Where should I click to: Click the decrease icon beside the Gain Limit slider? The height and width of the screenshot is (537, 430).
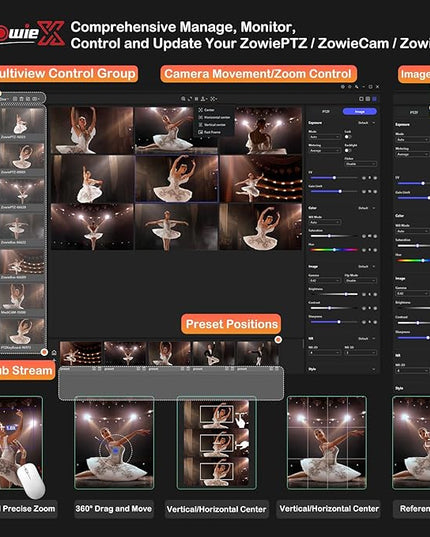click(364, 191)
